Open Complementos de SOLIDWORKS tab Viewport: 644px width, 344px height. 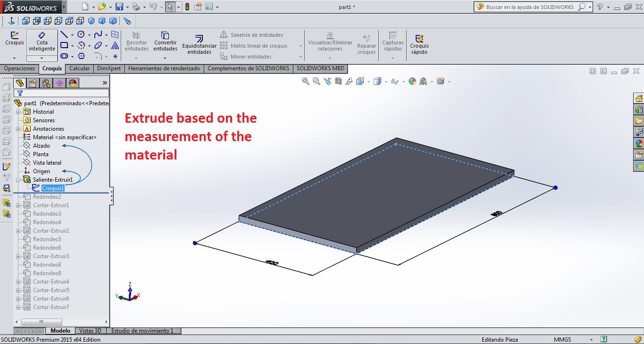(249, 68)
